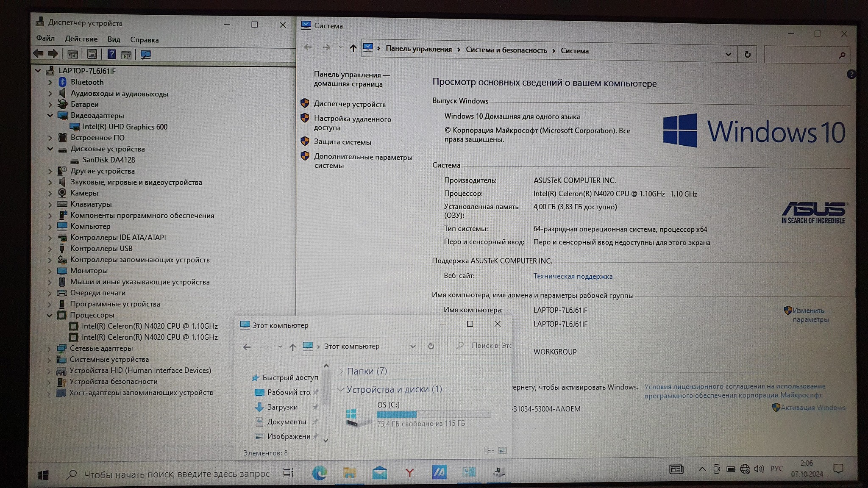Click the Техническая поддержка link
The image size is (868, 488).
pos(573,276)
